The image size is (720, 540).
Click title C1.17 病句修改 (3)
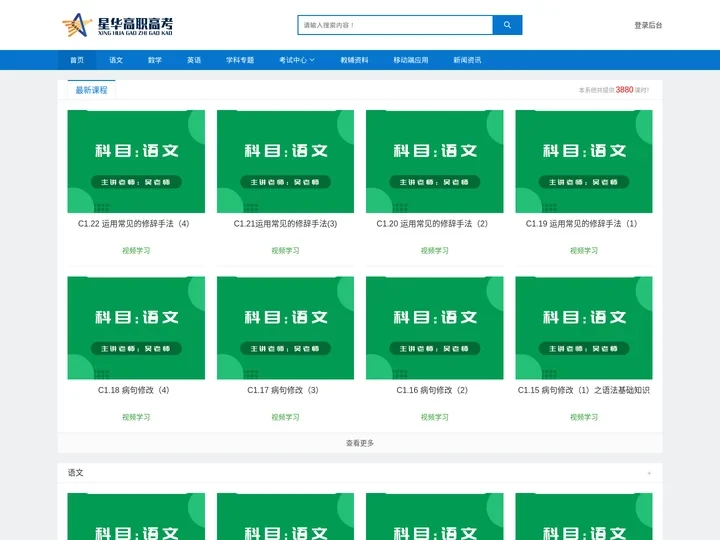pos(283,390)
